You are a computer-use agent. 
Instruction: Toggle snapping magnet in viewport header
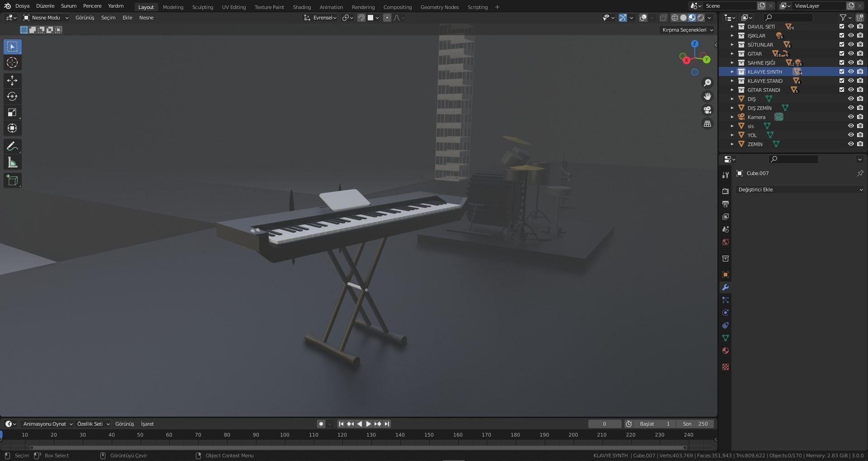(361, 18)
